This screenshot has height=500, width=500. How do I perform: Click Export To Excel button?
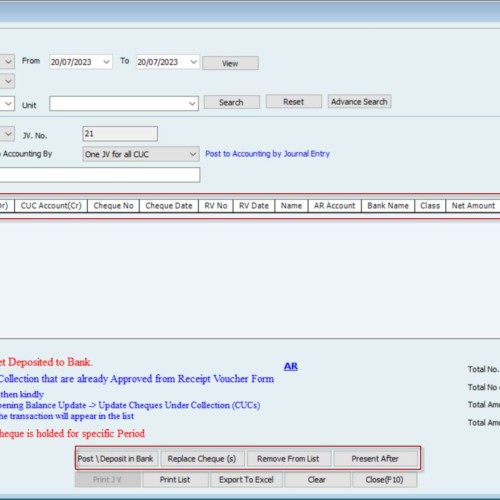[246, 480]
